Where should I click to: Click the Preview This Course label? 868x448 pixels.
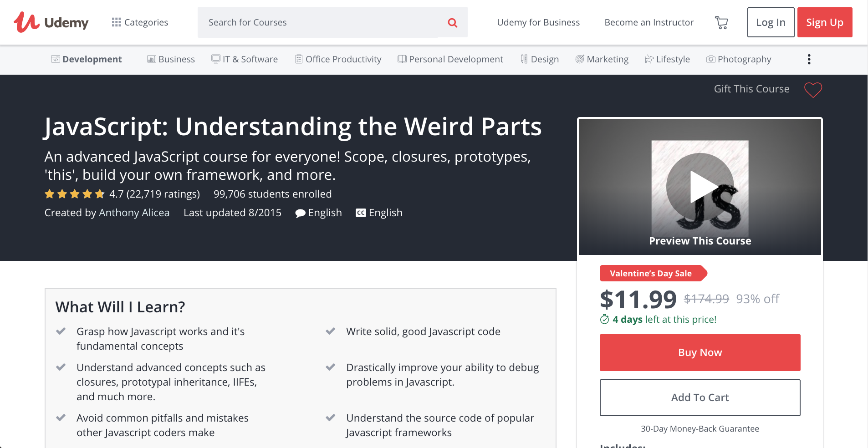[x=700, y=241]
